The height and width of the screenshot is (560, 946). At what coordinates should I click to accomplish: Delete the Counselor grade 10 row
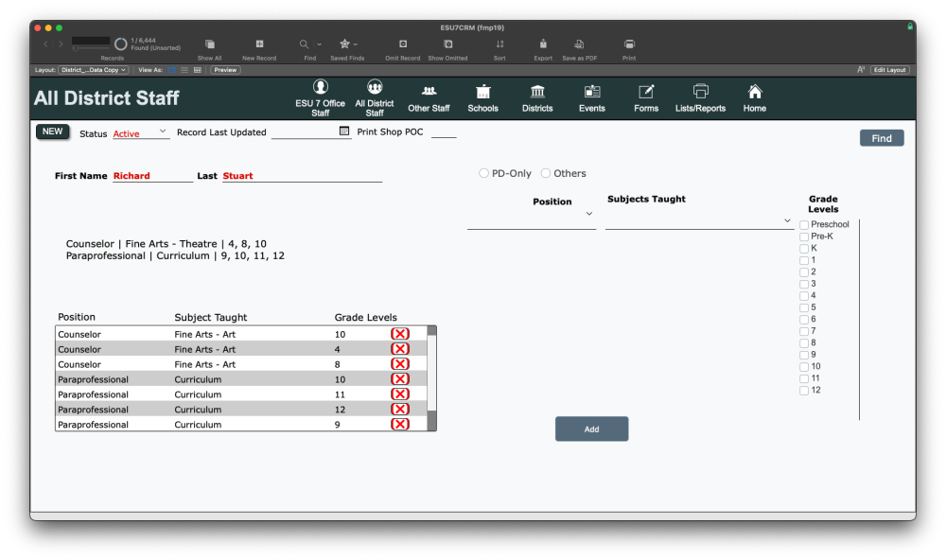click(x=400, y=334)
